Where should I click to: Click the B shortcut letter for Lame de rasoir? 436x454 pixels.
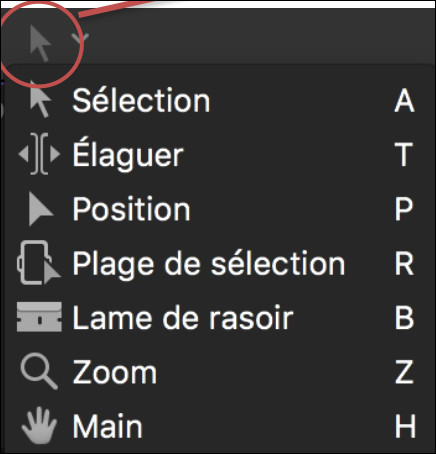pyautogui.click(x=404, y=318)
